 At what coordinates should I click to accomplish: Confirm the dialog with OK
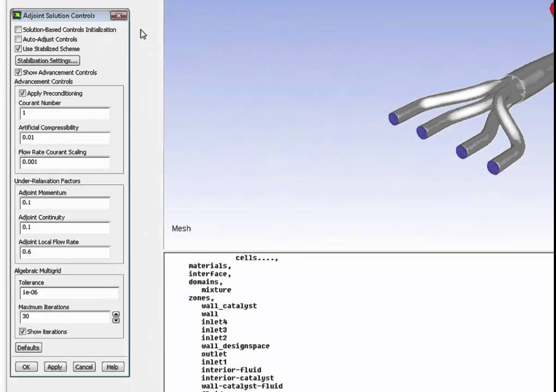point(26,367)
